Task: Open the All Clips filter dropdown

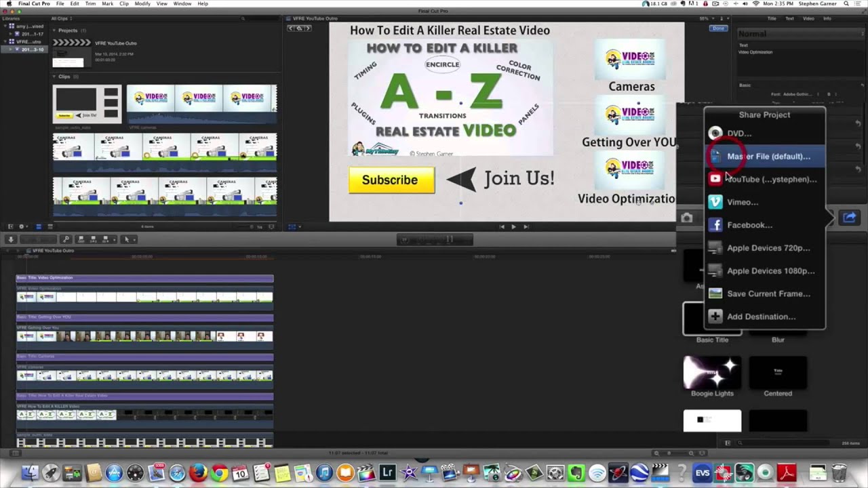Action: coord(61,18)
